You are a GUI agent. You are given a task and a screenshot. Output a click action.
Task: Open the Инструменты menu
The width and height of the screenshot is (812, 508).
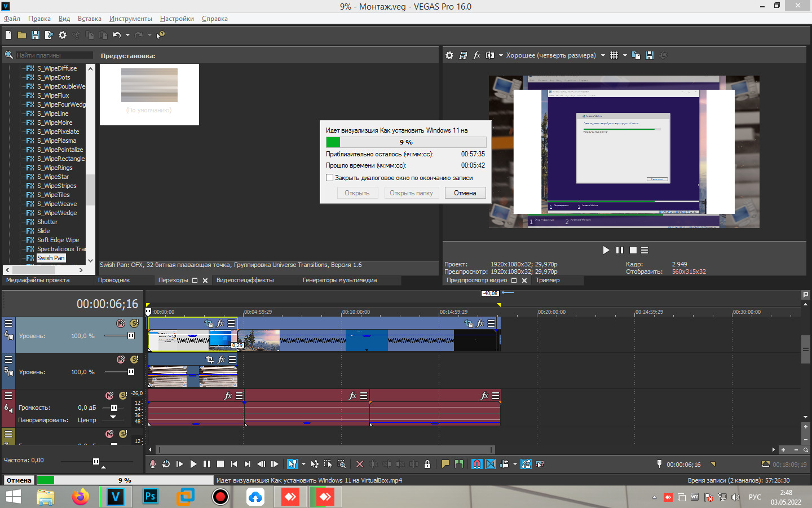click(130, 19)
